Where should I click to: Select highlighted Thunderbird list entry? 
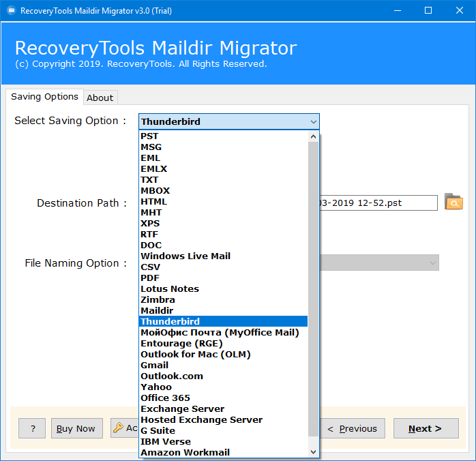click(x=223, y=321)
